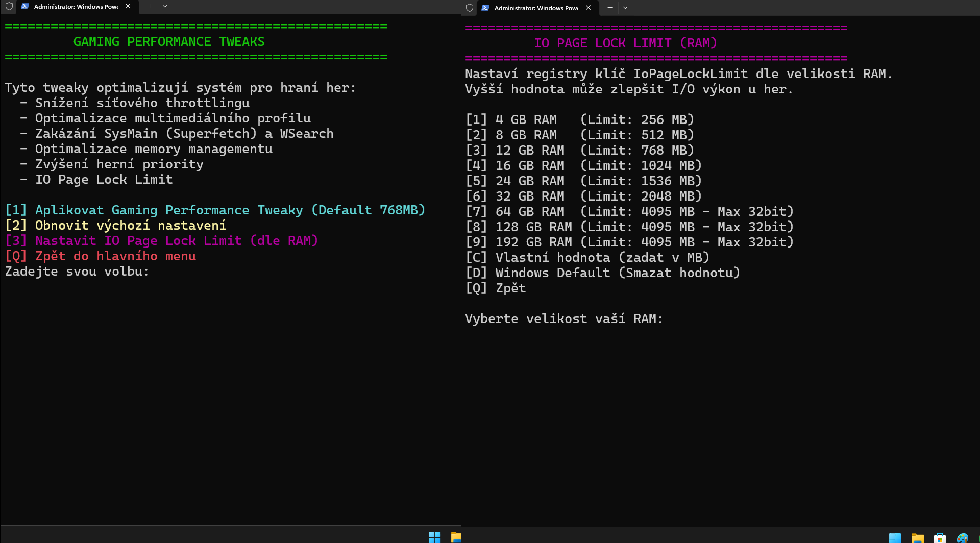This screenshot has width=980, height=543.
Task: Click the '[4] 16 GB RAM' option line
Action: click(583, 166)
